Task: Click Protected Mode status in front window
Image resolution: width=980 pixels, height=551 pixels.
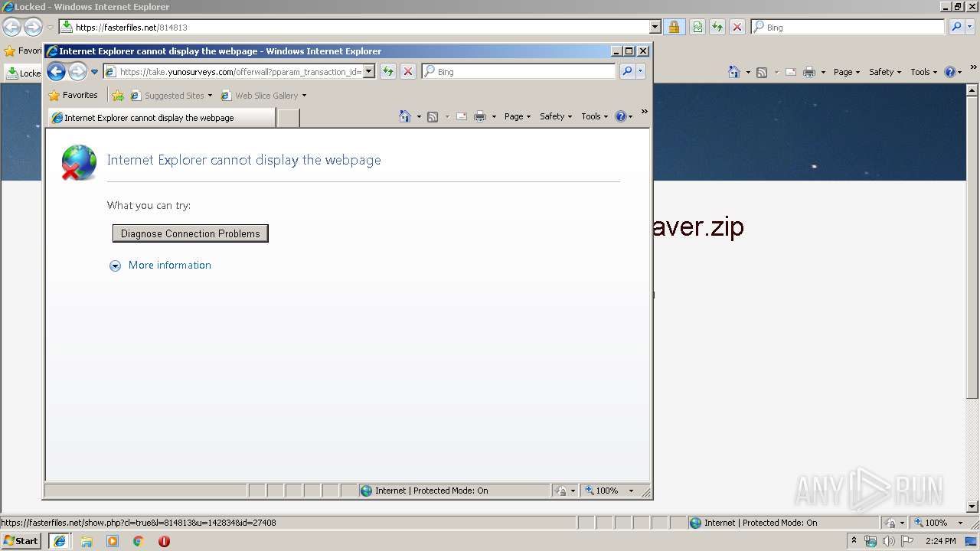Action: [x=454, y=491]
